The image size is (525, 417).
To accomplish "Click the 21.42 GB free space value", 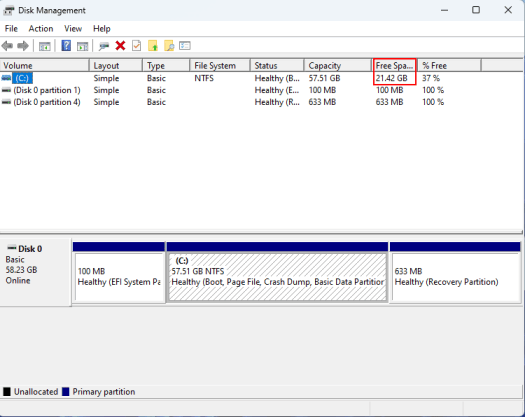I will point(391,78).
